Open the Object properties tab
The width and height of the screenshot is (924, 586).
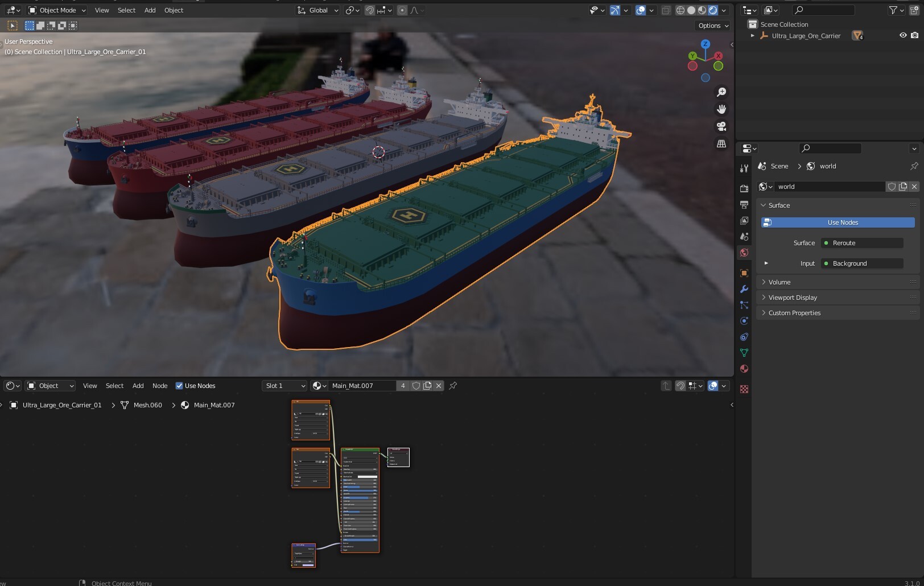[744, 273]
